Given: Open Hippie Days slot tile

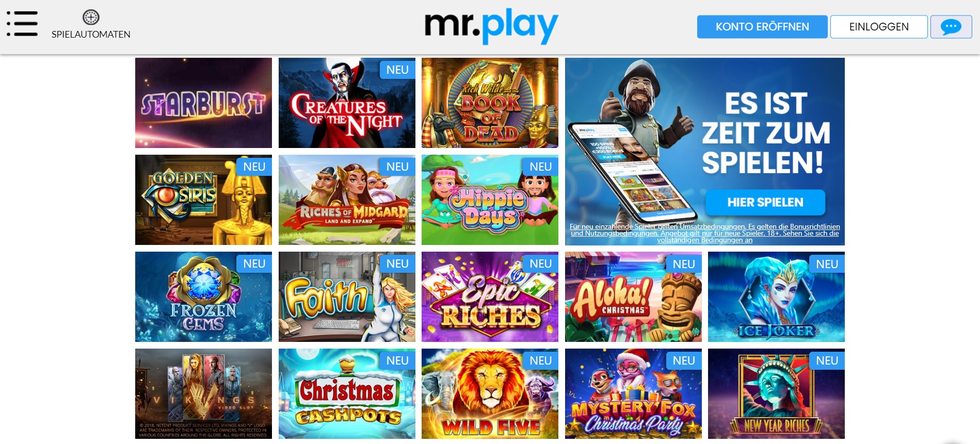Looking at the screenshot, I should [490, 200].
